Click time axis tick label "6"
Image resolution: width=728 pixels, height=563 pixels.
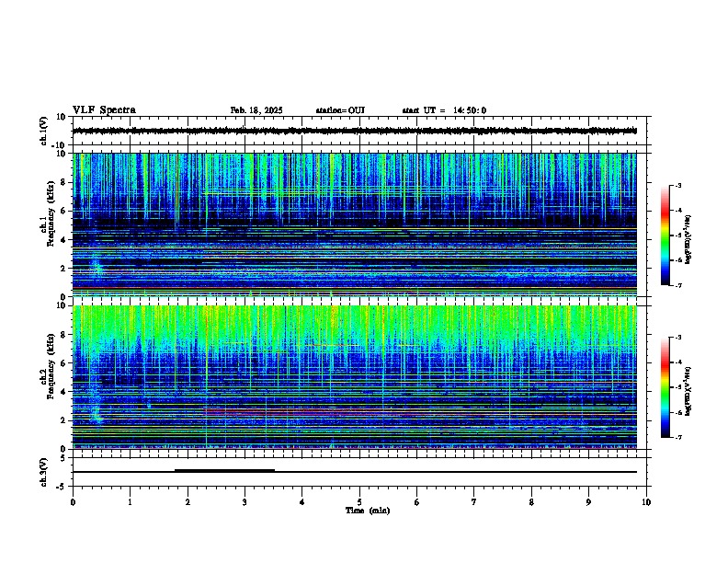tap(417, 502)
